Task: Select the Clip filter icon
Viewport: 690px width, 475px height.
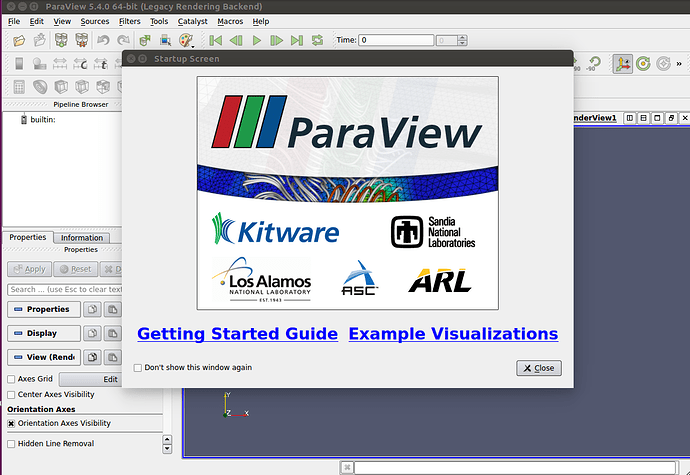Action: click(x=61, y=87)
